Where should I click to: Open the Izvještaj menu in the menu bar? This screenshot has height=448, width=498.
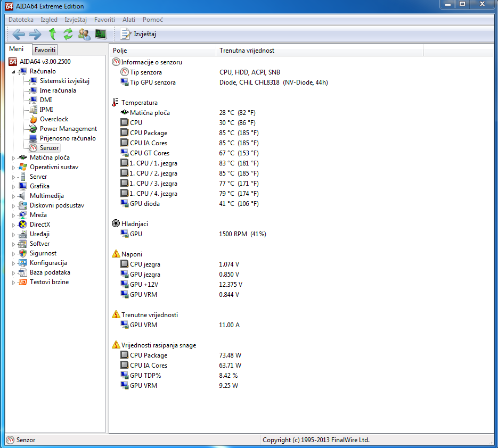[76, 20]
